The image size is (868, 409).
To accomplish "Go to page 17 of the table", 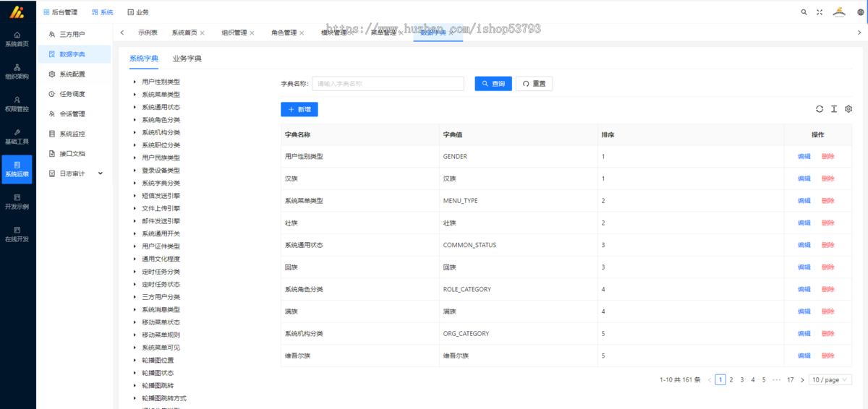I will tap(791, 379).
